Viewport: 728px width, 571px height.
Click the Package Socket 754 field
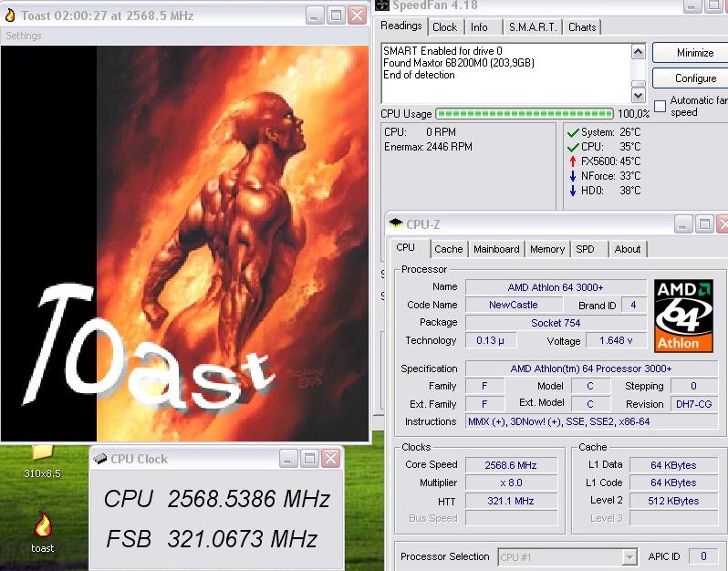pyautogui.click(x=556, y=323)
